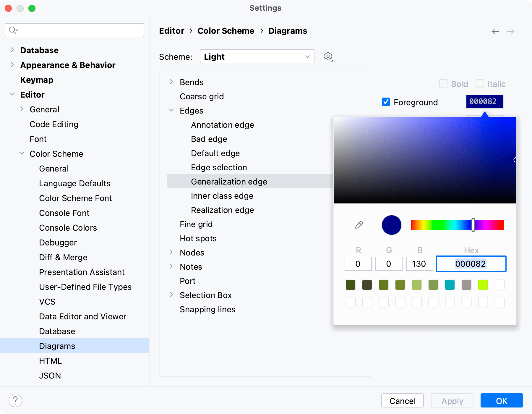
Task: Cancel the settings dialog
Action: click(402, 401)
